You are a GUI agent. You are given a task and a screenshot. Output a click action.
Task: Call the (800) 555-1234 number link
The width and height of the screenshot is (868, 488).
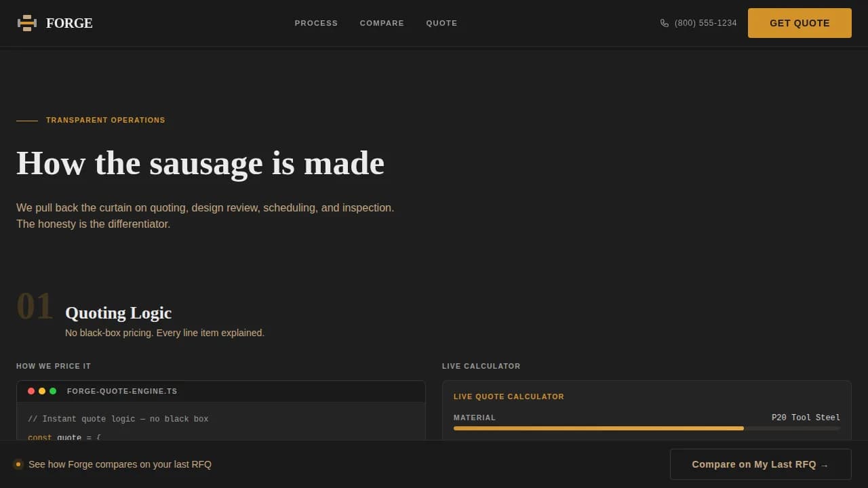(705, 23)
